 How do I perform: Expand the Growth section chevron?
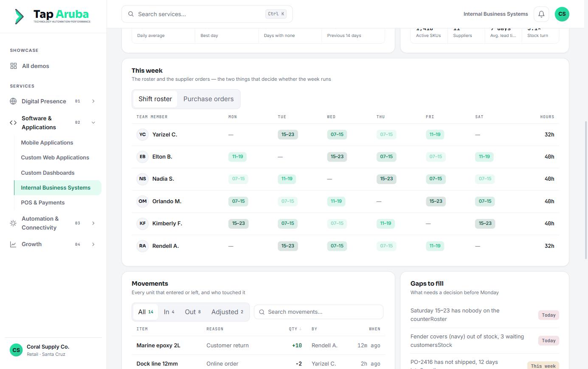pyautogui.click(x=93, y=244)
